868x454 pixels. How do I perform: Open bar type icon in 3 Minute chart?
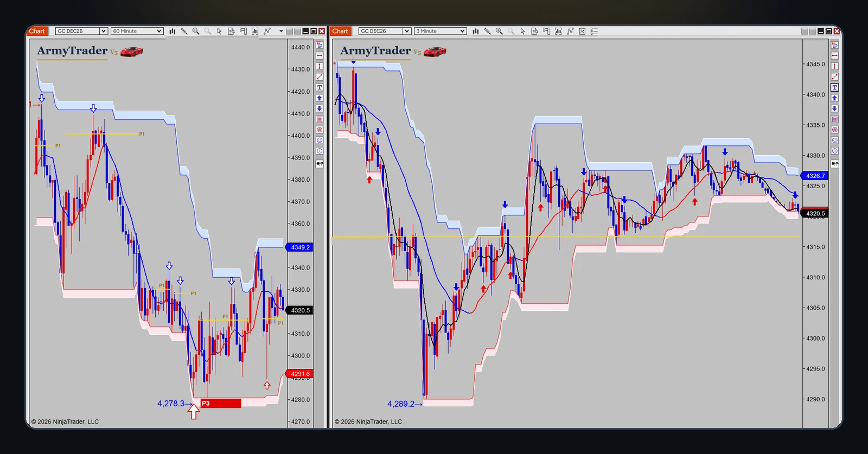[x=475, y=31]
